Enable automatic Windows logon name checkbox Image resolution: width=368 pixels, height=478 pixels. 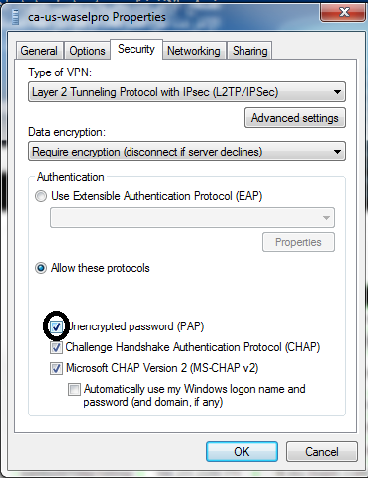point(74,389)
